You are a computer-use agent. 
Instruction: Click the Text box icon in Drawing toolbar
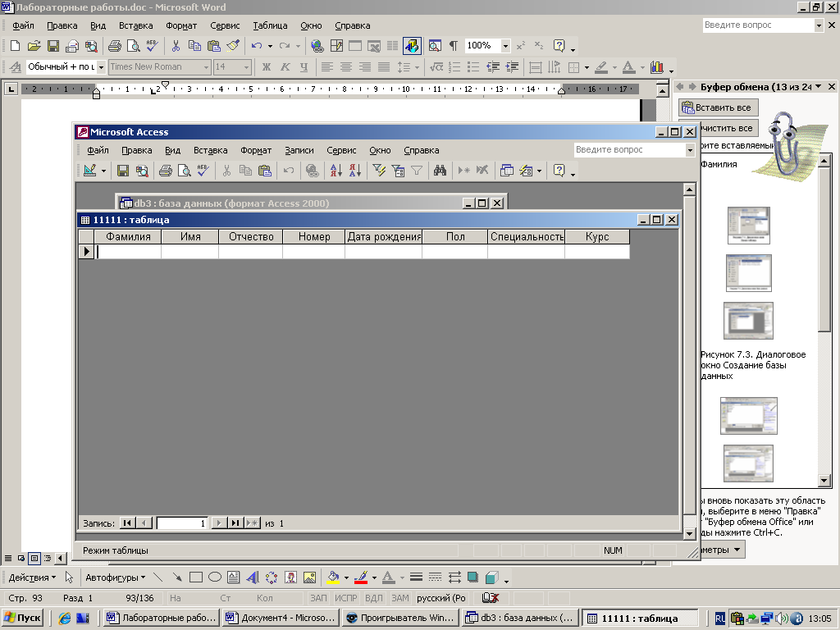pos(233,577)
